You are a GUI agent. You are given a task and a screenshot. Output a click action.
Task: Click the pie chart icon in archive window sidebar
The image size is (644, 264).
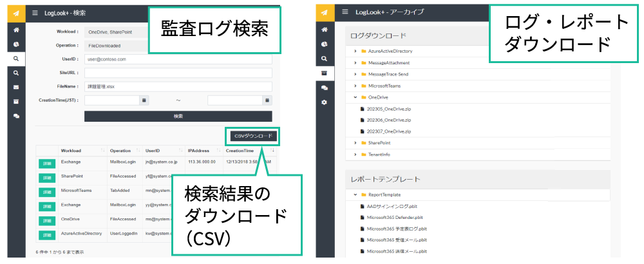pos(325,44)
